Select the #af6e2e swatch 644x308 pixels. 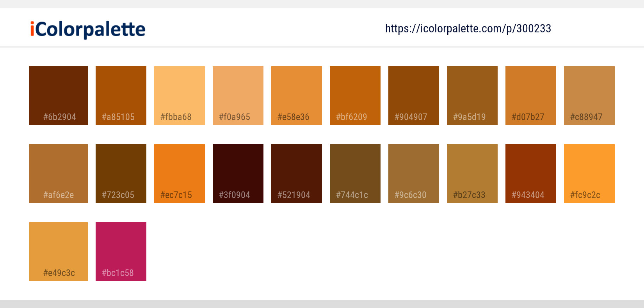point(59,173)
